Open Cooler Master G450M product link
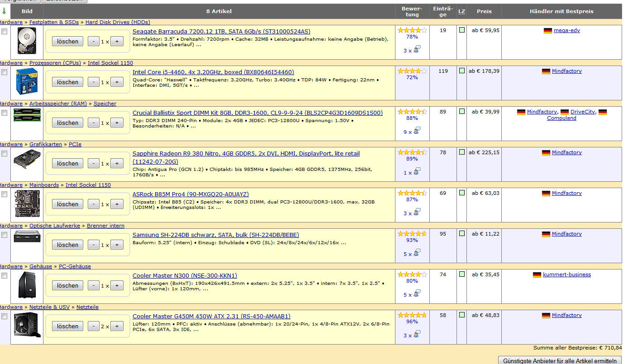This screenshot has height=364, width=623. point(211,316)
